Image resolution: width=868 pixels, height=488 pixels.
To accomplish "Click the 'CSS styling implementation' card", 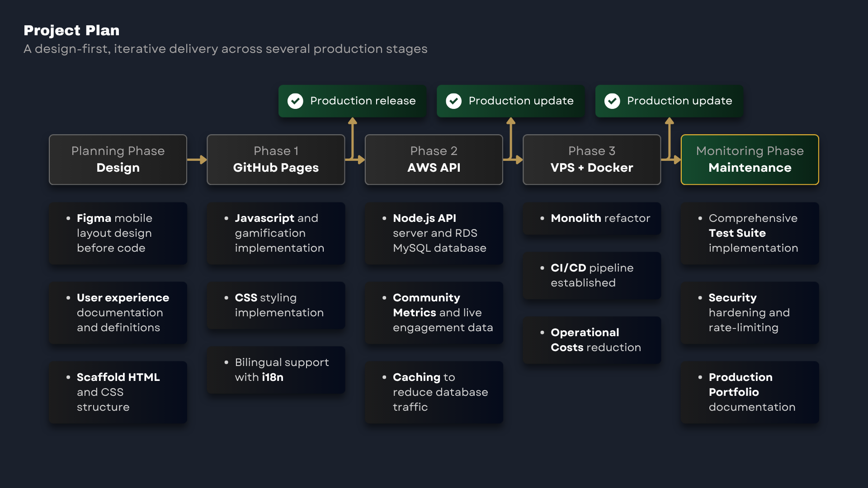I will tap(276, 305).
